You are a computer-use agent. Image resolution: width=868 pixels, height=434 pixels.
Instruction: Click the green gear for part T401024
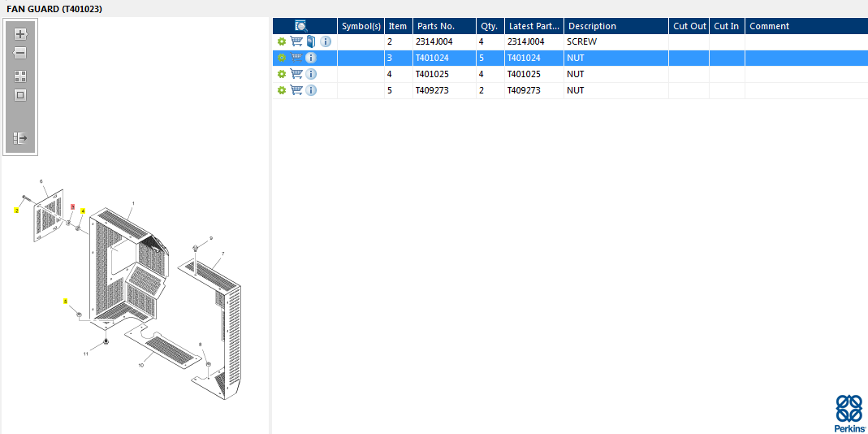[x=282, y=58]
